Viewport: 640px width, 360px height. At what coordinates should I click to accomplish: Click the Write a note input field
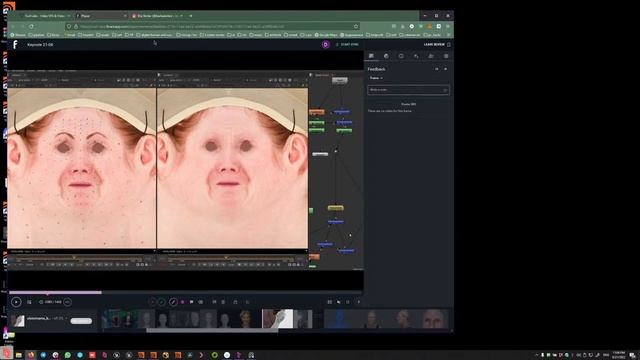click(x=409, y=90)
